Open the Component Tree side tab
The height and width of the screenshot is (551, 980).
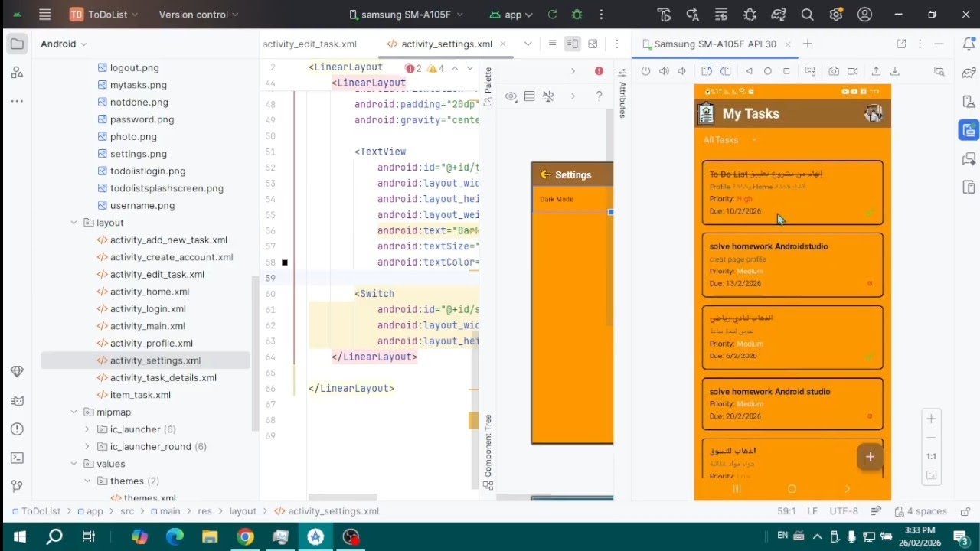tap(488, 452)
